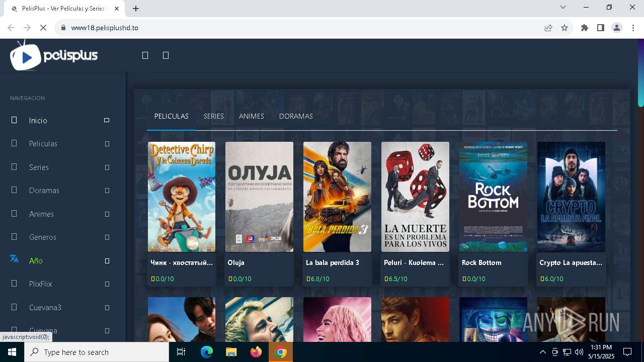Open Crypto La apuesta title link
The height and width of the screenshot is (362, 644).
pos(571,262)
